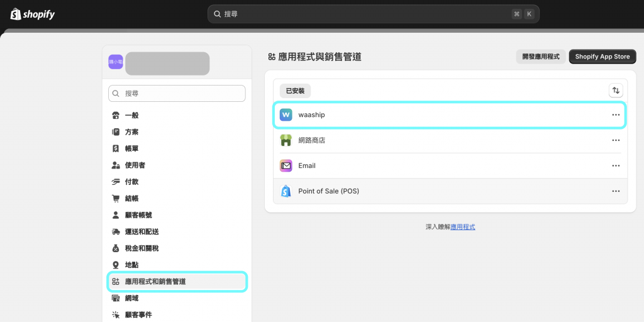Click the 已安裝 installed filter tab

pos(295,91)
